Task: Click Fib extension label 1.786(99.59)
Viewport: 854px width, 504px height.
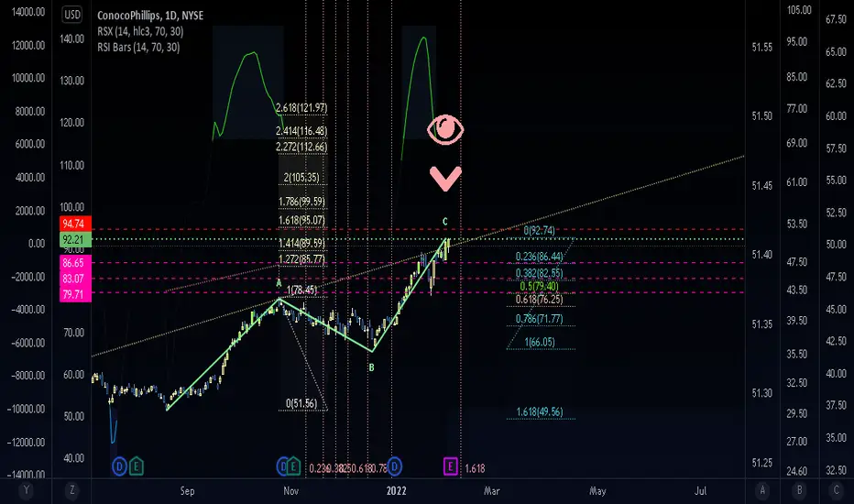Action: click(x=301, y=202)
